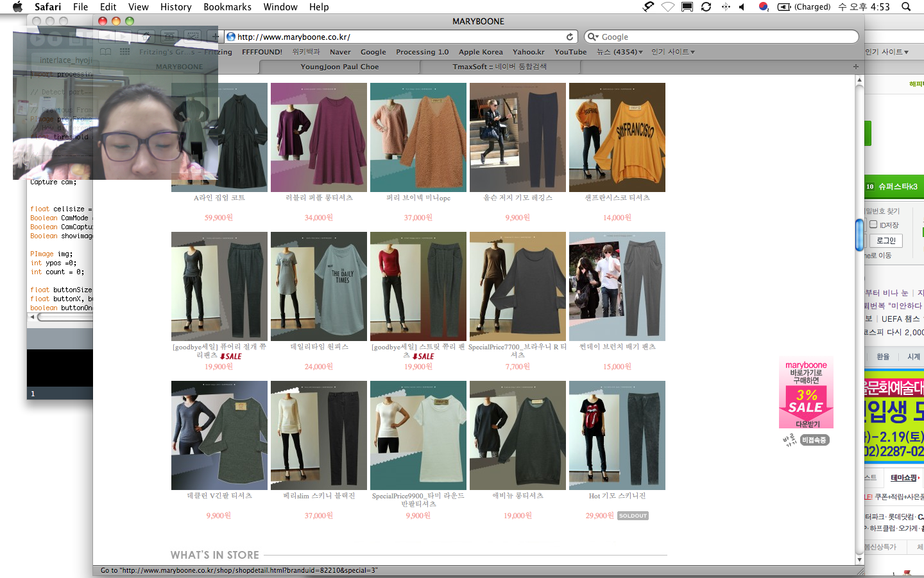Toggle the ID저장 checkbox
Screen dimensions: 924x578
873,225
